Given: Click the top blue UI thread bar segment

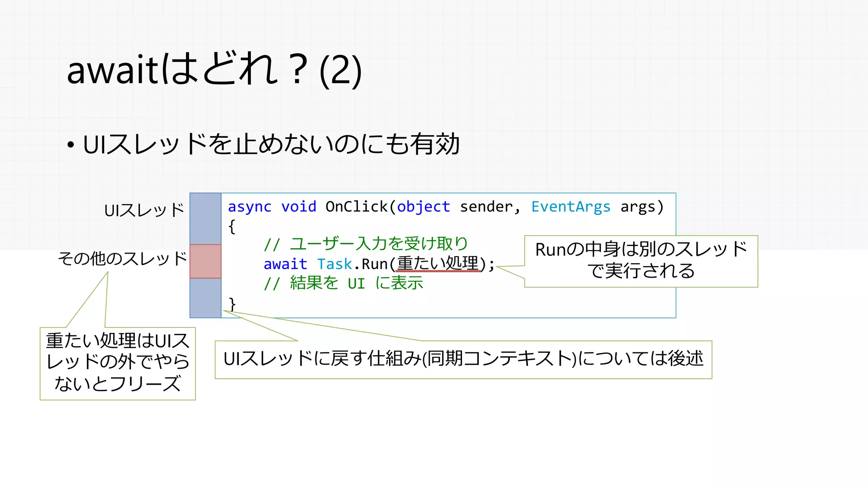Looking at the screenshot, I should point(206,219).
